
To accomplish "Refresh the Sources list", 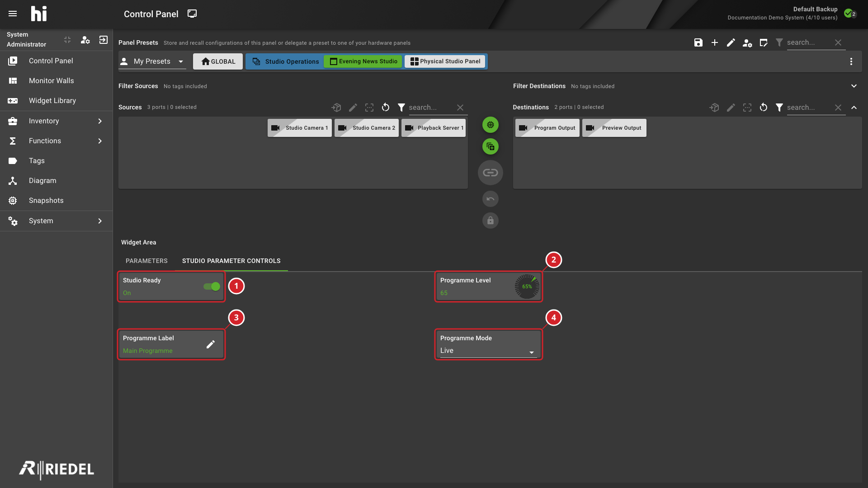I will coord(386,108).
